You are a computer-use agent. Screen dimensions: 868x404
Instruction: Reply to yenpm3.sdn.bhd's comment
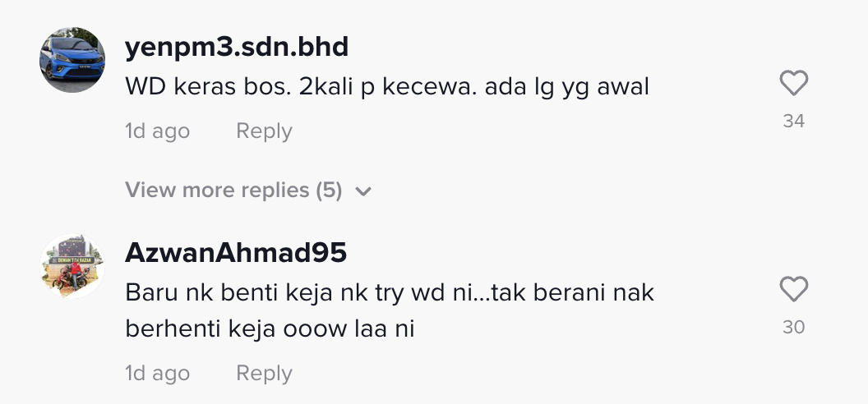pyautogui.click(x=264, y=131)
